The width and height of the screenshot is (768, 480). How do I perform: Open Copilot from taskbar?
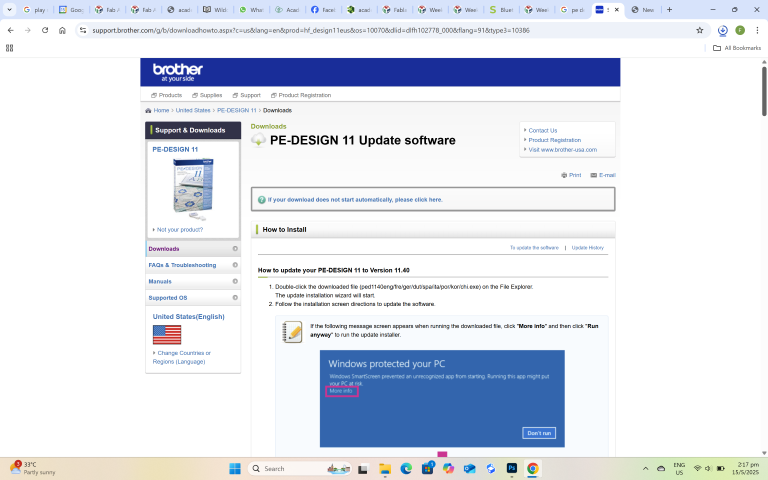tap(448, 469)
